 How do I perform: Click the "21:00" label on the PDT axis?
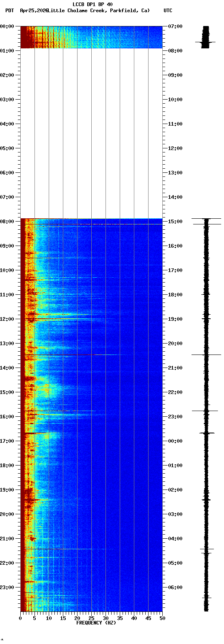coord(8,539)
